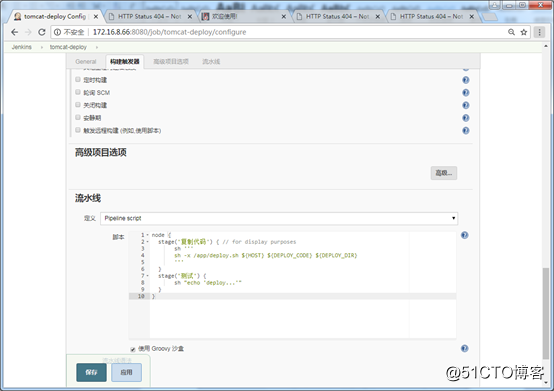Fold the 复制代码 stage at line 2
Screen dimensions: 554x391
click(x=148, y=242)
